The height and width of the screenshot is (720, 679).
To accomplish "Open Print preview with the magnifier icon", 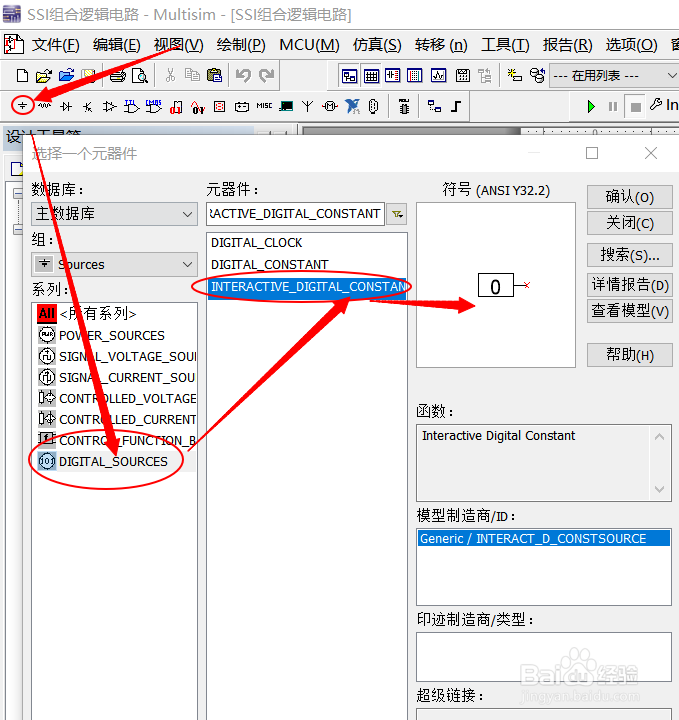I will pos(140,76).
